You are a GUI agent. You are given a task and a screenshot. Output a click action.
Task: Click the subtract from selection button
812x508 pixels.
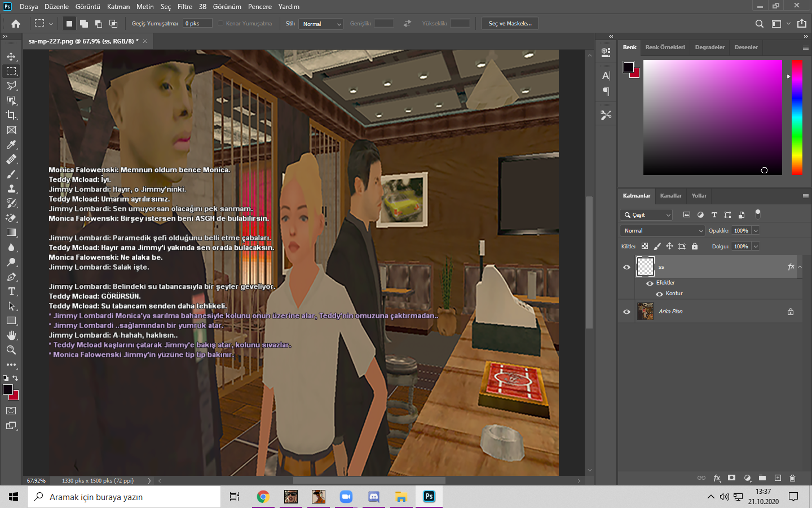tap(99, 24)
